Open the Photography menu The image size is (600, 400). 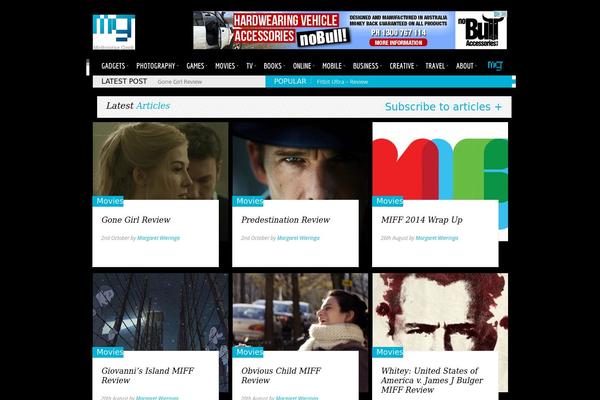(156, 66)
